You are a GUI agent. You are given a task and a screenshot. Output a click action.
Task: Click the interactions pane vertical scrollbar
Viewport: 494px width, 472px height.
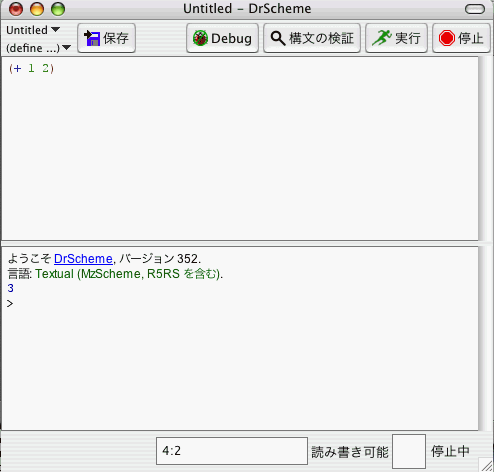point(484,338)
